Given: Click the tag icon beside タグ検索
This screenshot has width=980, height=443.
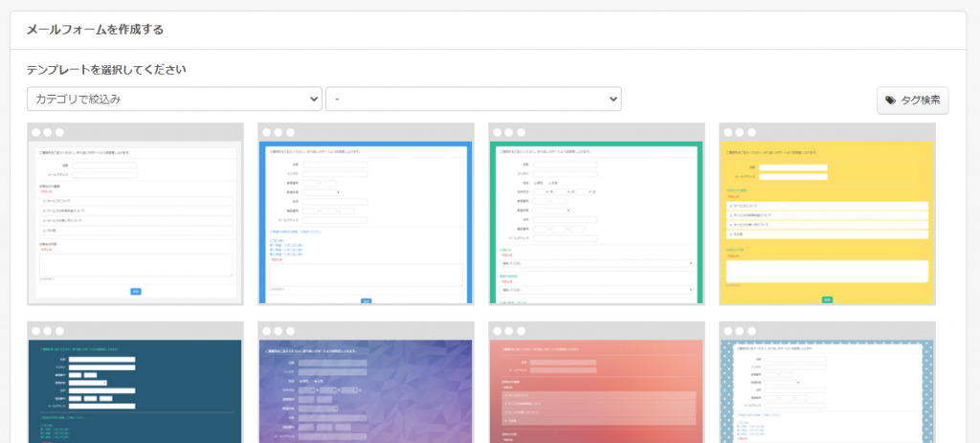Looking at the screenshot, I should coord(891,100).
